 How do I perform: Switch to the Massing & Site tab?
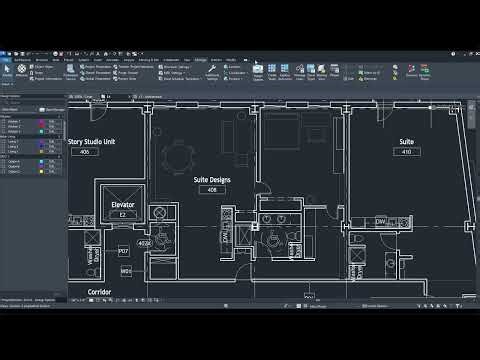pyautogui.click(x=149, y=60)
